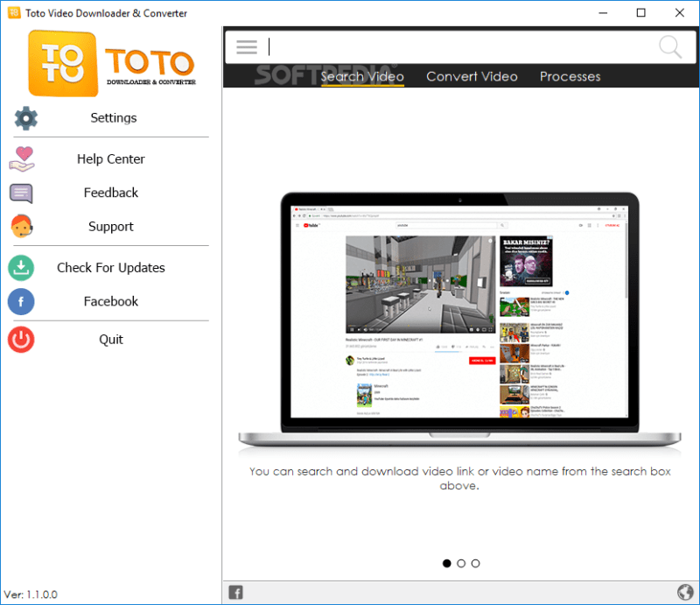Open the Support label

tap(111, 227)
